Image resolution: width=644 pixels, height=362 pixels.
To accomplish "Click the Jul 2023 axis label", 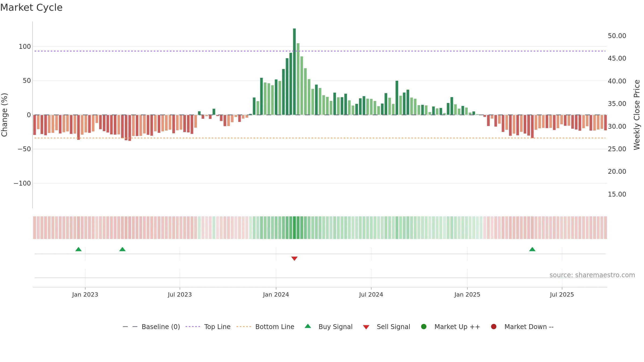I will pyautogui.click(x=180, y=294).
